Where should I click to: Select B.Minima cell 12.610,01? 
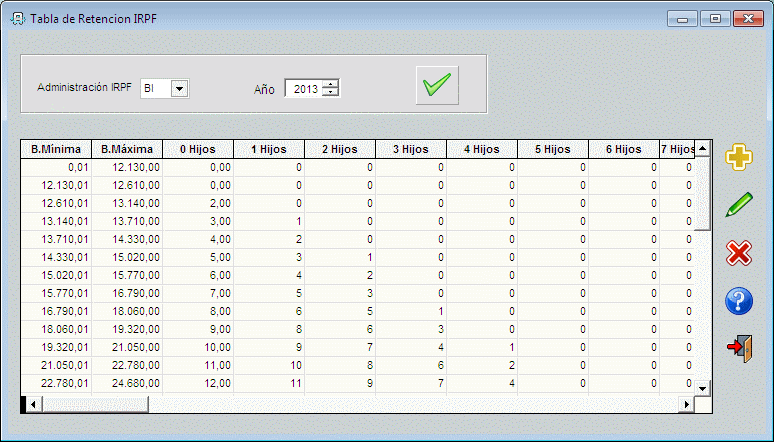[56, 203]
